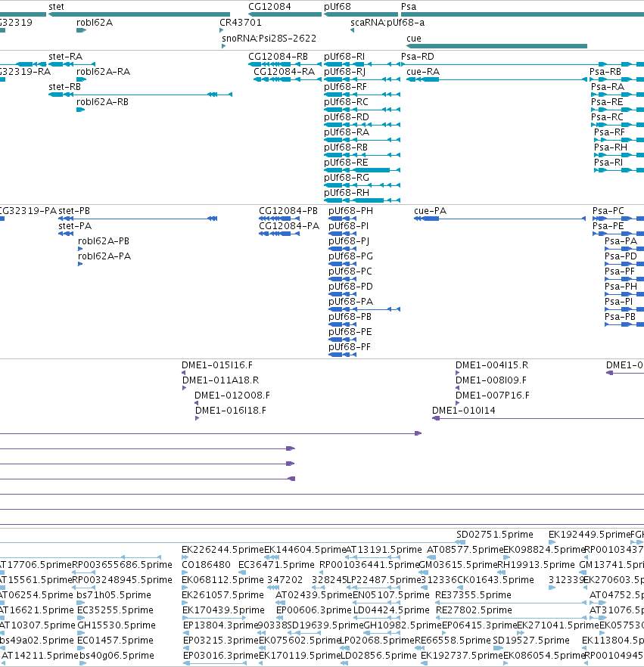Select DME1-007P16.F clone marker
Image resolution: width=644 pixels, height=667 pixels.
point(458,403)
